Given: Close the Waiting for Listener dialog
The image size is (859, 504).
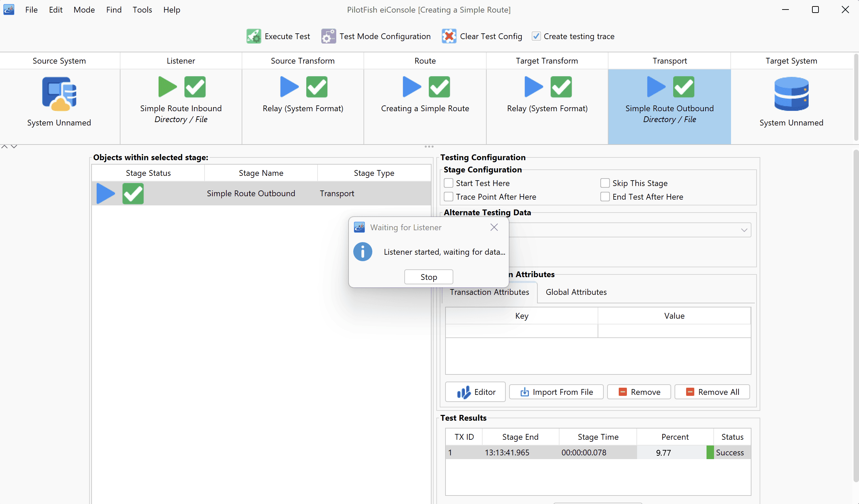Looking at the screenshot, I should click(x=494, y=228).
